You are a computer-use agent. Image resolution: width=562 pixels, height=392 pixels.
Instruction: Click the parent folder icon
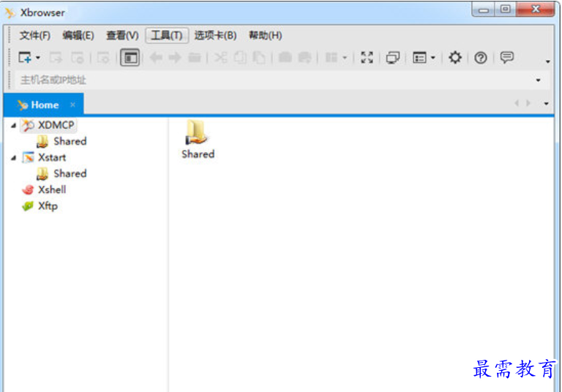tap(195, 57)
